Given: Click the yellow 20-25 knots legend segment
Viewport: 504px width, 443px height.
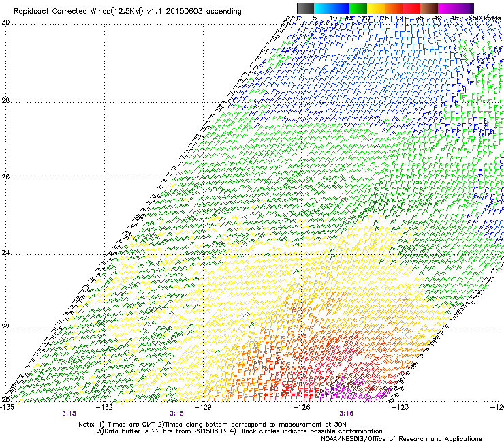Looking at the screenshot, I should (376, 8).
